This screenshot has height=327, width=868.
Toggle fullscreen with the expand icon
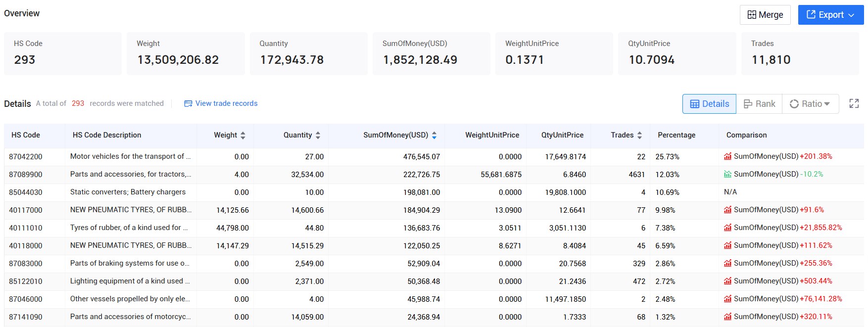pos(854,103)
